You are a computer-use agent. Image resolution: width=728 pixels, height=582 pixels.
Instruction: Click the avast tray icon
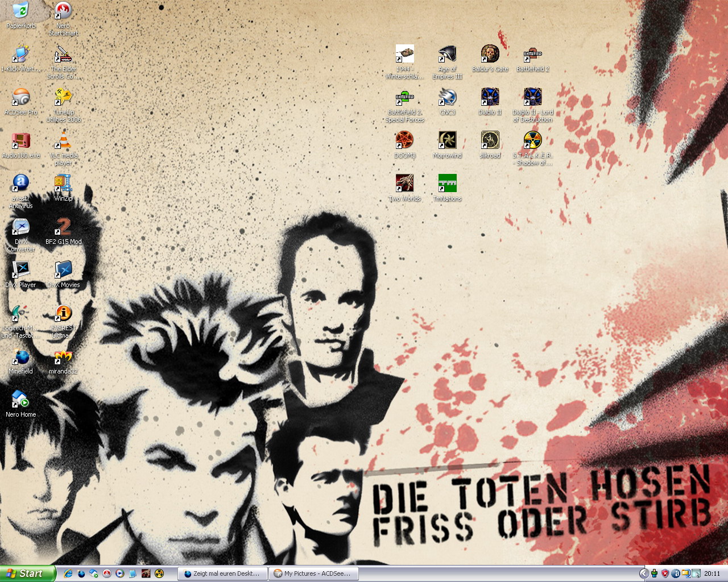[x=676, y=574]
